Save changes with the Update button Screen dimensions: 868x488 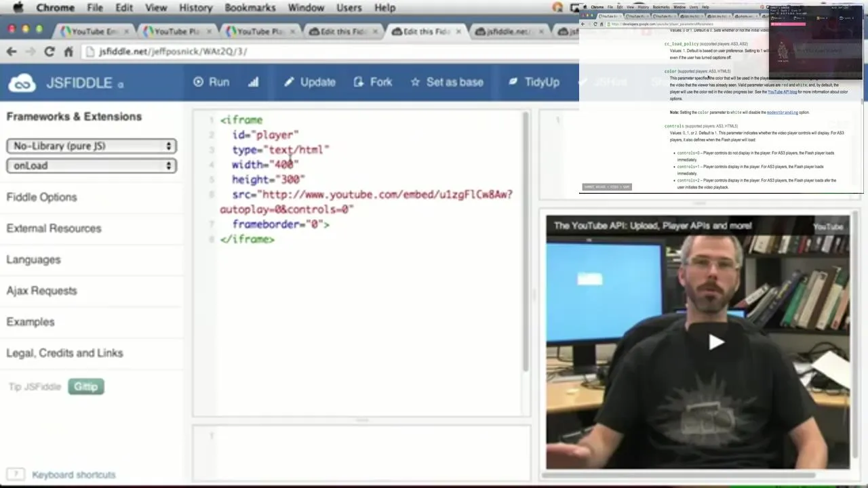(x=309, y=82)
